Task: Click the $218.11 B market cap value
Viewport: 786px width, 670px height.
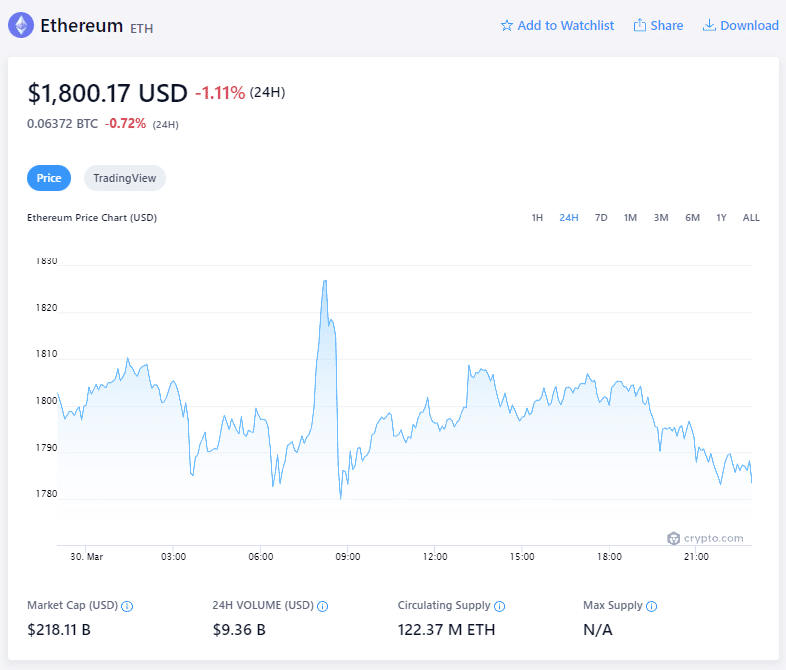Action: 59,629
